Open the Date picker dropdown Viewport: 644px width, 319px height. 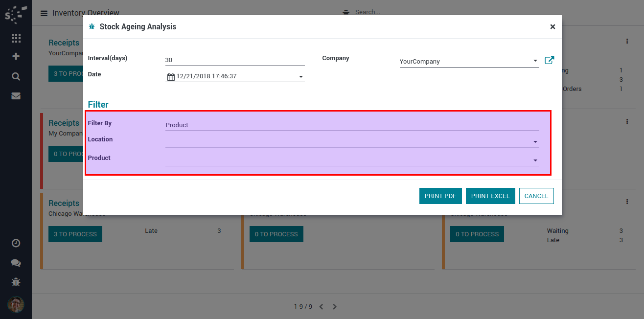coord(300,77)
